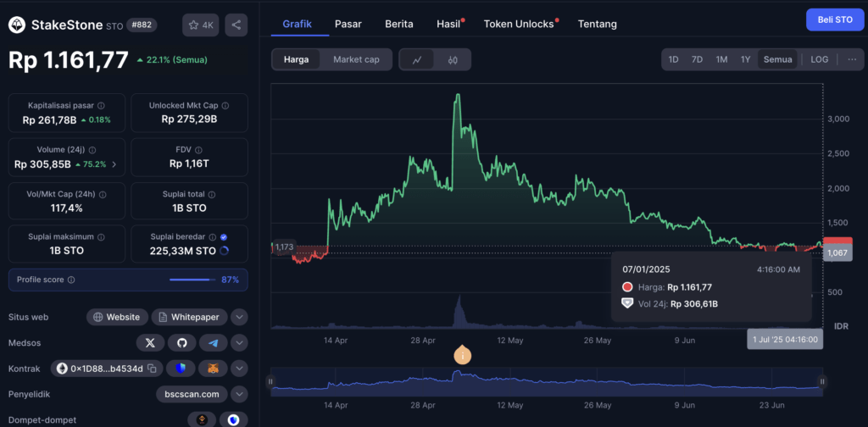
Task: Open the Token Unlocks tab
Action: [x=519, y=24]
